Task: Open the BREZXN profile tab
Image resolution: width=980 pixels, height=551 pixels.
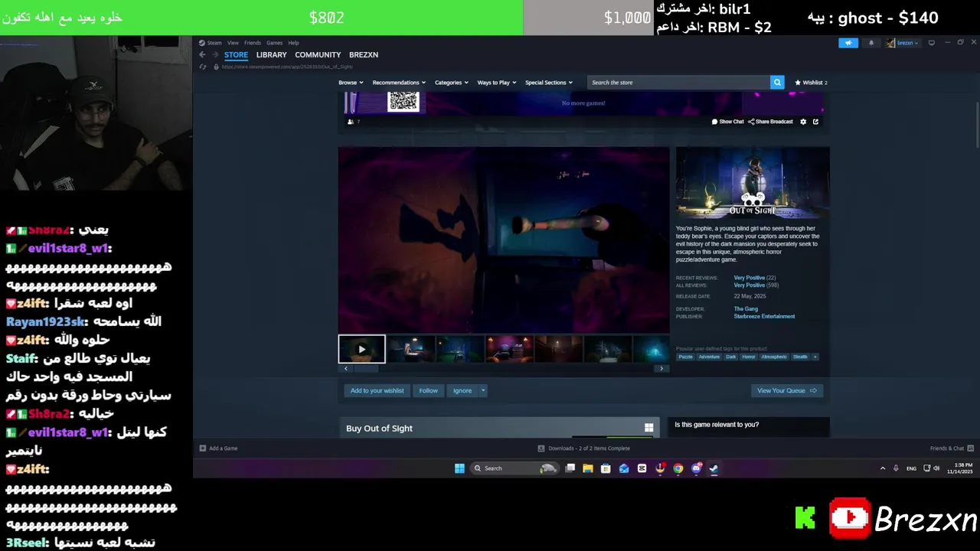Action: tap(364, 55)
